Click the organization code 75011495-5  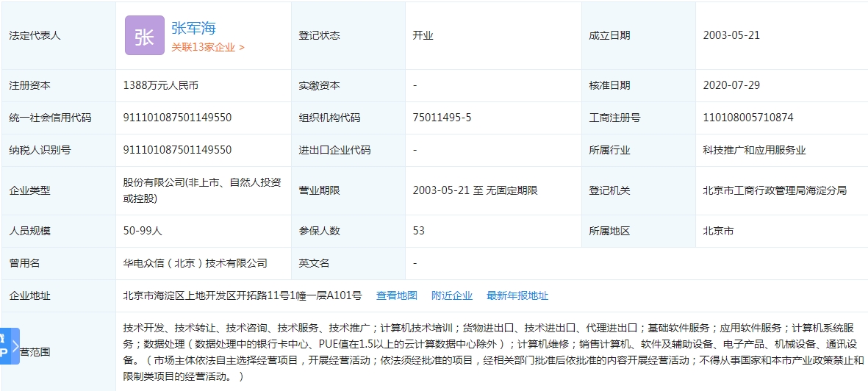coord(442,118)
